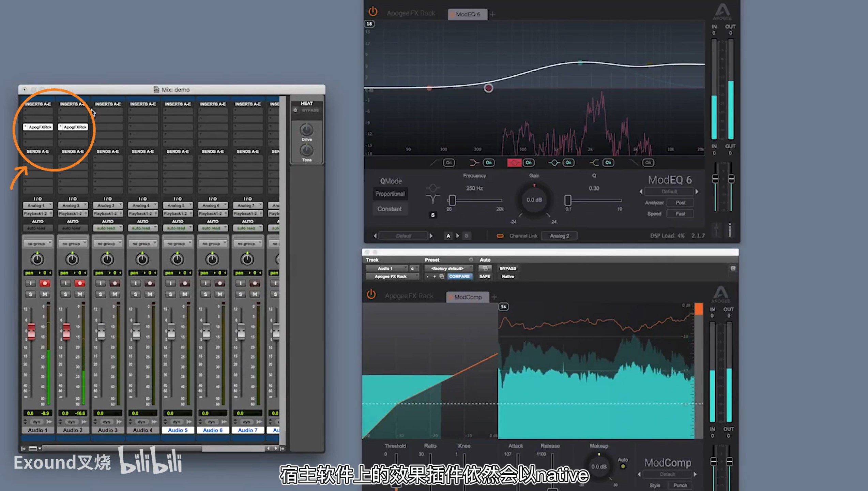The width and height of the screenshot is (868, 491).
Task: Click the Audio 1 volume fader
Action: (x=31, y=331)
